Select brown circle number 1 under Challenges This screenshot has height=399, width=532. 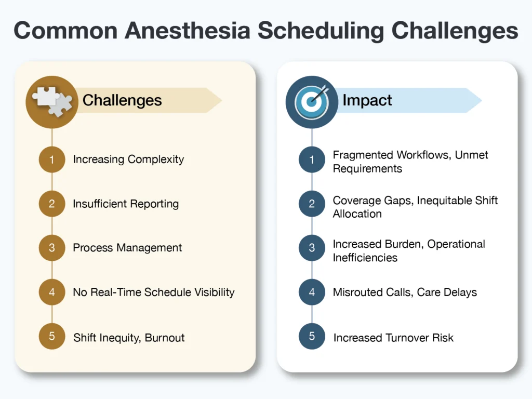tap(52, 159)
